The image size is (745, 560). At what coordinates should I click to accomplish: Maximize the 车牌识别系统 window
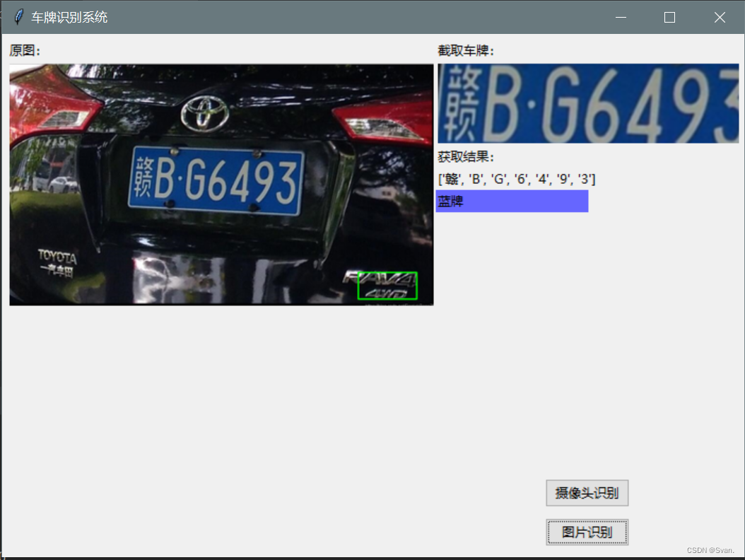coord(669,17)
